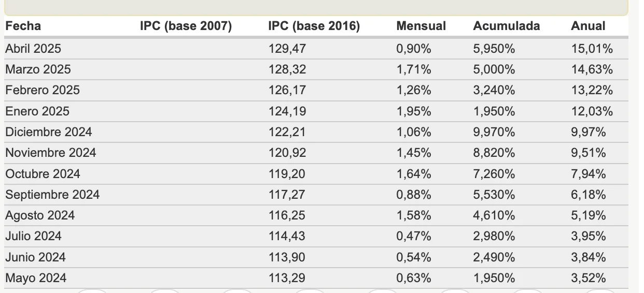Select the Mensual column header
Viewport: 644px width, 293px height.
(x=421, y=26)
